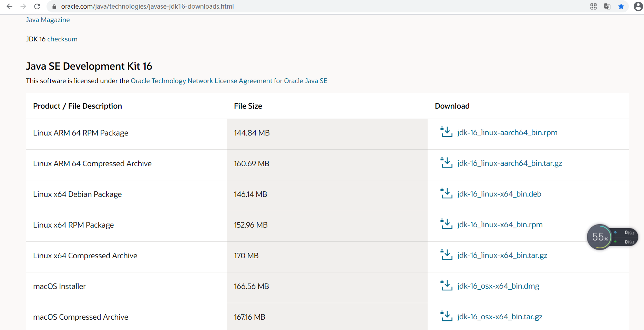This screenshot has height=330, width=644.
Task: Click the 'Download' column header
Action: point(452,106)
